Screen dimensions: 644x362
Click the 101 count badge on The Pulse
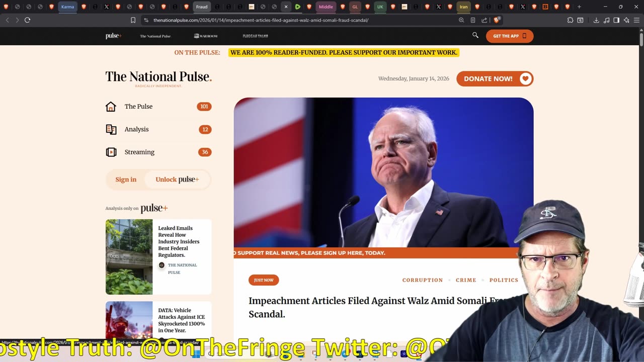pyautogui.click(x=204, y=107)
